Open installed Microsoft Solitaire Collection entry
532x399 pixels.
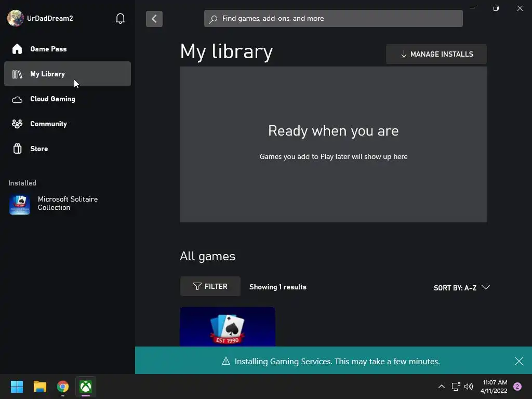pos(68,204)
